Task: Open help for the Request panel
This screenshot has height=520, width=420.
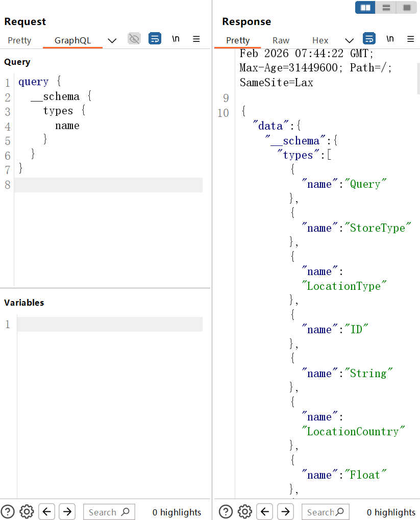Action: pos(7,511)
